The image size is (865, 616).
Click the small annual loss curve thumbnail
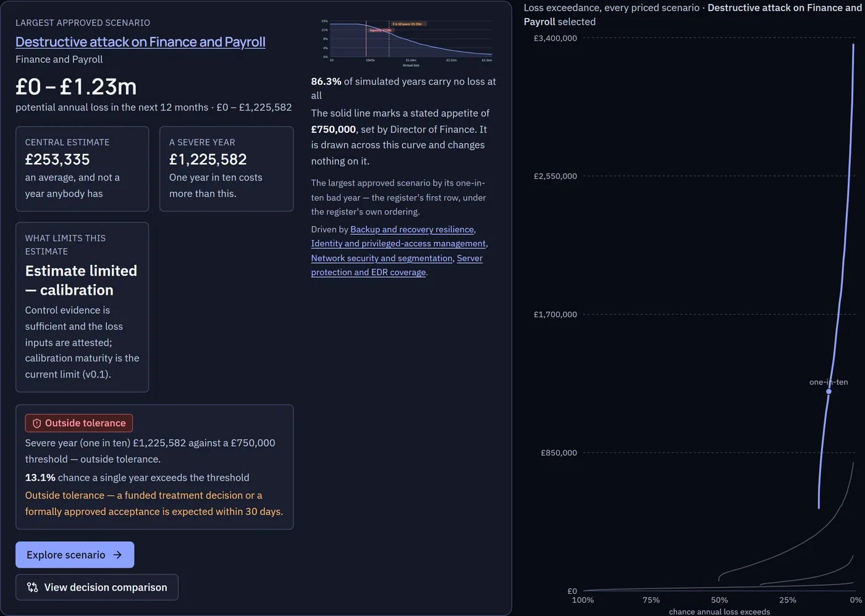tap(407, 43)
